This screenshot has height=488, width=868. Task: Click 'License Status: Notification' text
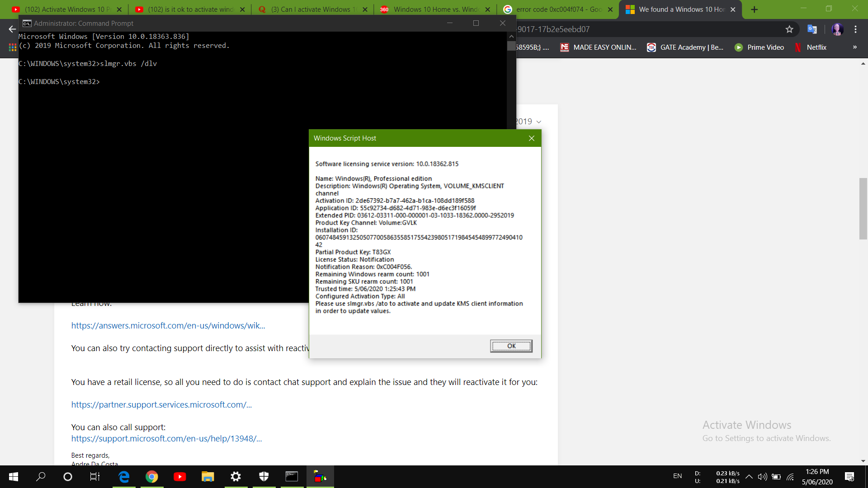[354, 259]
